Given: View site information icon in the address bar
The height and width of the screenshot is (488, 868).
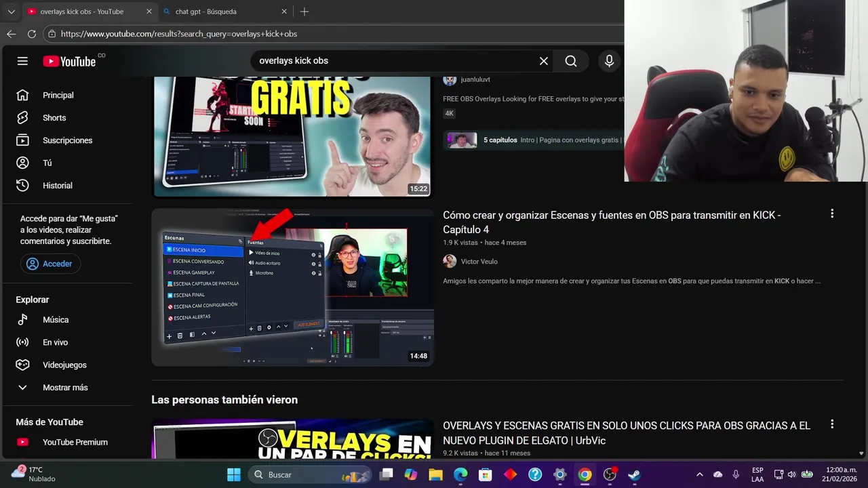Looking at the screenshot, I should [52, 34].
